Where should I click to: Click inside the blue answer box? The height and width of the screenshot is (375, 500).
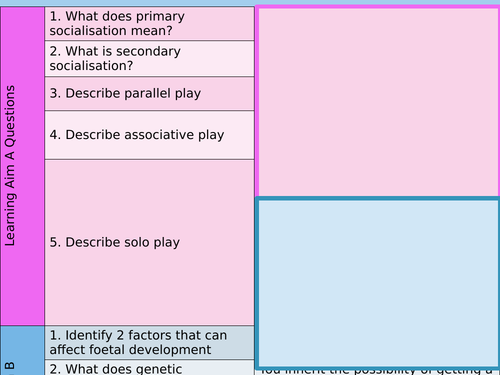pos(378,283)
